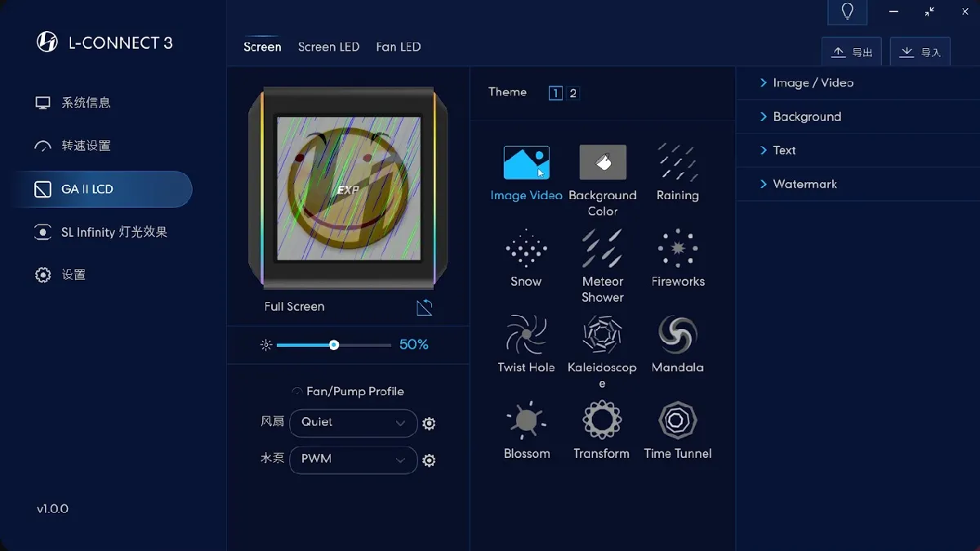Choose the Mandala effect icon

(x=678, y=335)
